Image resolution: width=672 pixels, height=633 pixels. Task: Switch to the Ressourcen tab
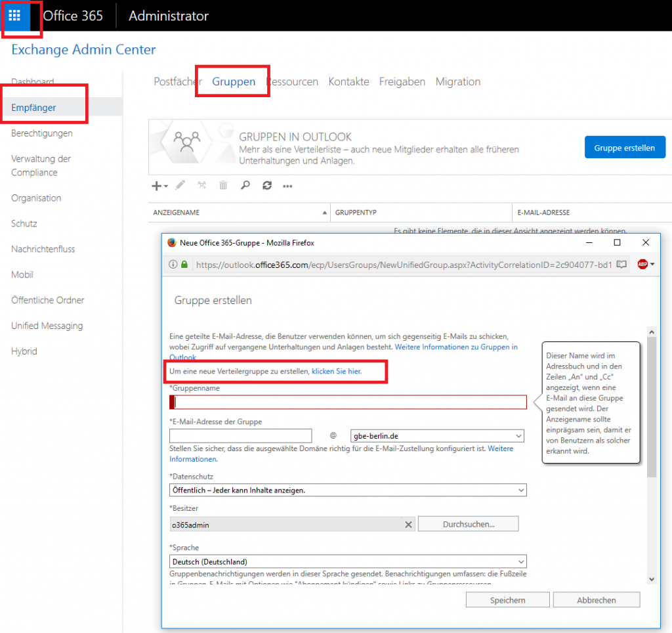pos(292,81)
